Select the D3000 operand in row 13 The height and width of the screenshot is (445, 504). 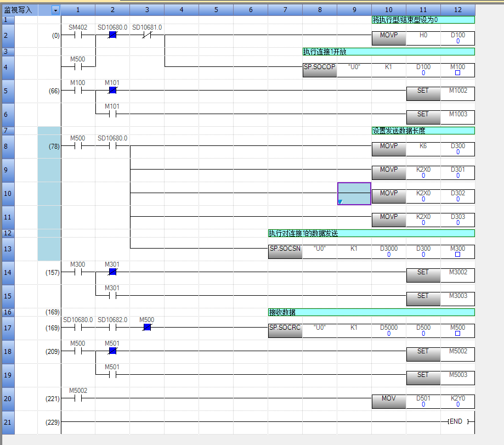click(x=388, y=251)
